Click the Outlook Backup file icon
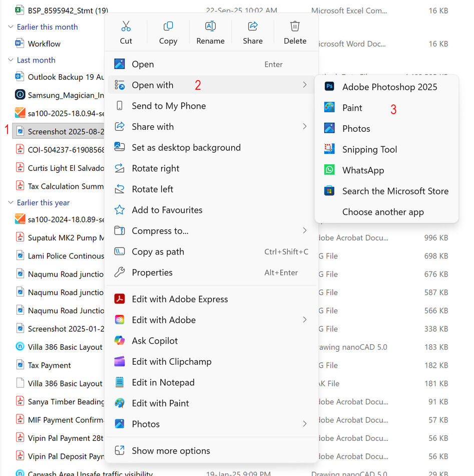This screenshot has width=474, height=476. [20, 77]
